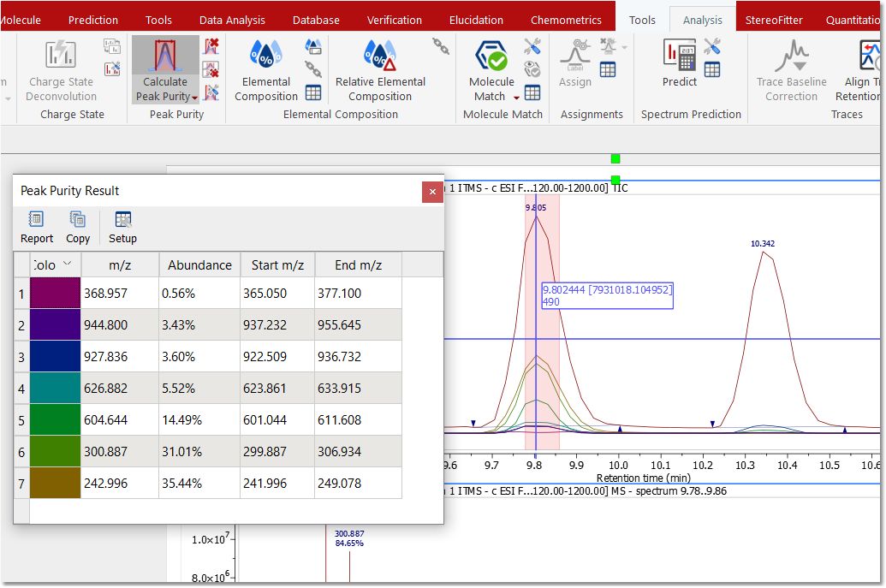Click the Elemental Composition droplets icon

(265, 55)
